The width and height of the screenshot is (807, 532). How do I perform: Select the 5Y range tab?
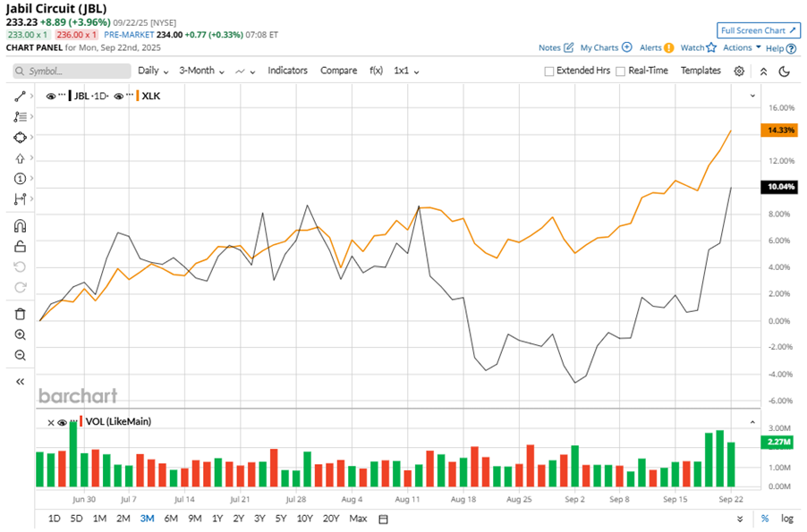(281, 519)
